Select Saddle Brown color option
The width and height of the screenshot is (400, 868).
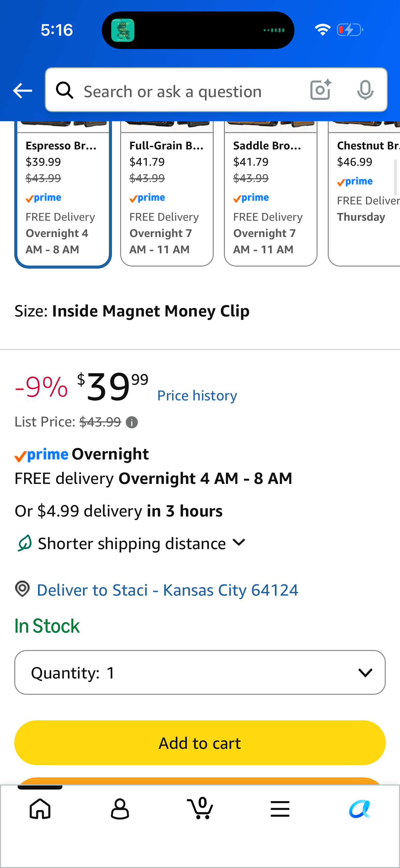click(271, 194)
